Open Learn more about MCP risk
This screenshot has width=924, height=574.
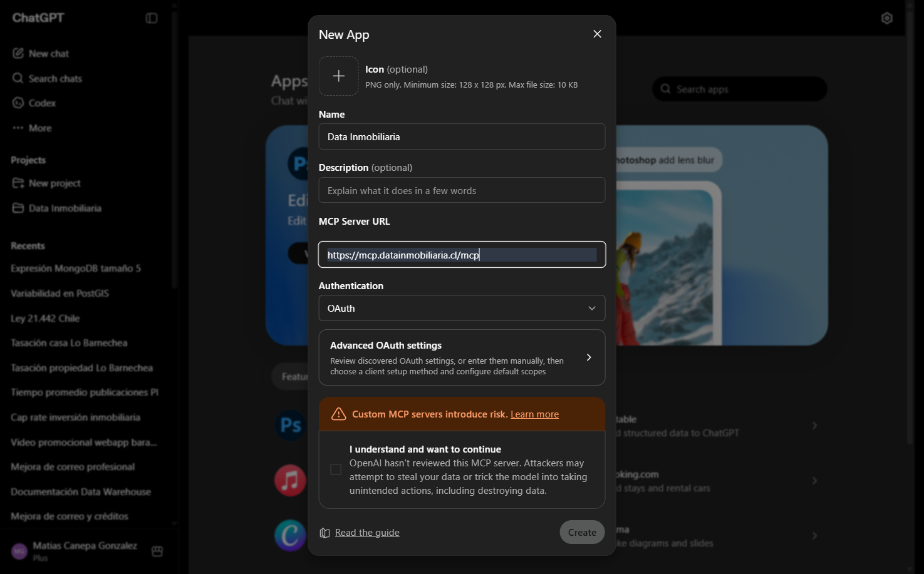coord(534,414)
